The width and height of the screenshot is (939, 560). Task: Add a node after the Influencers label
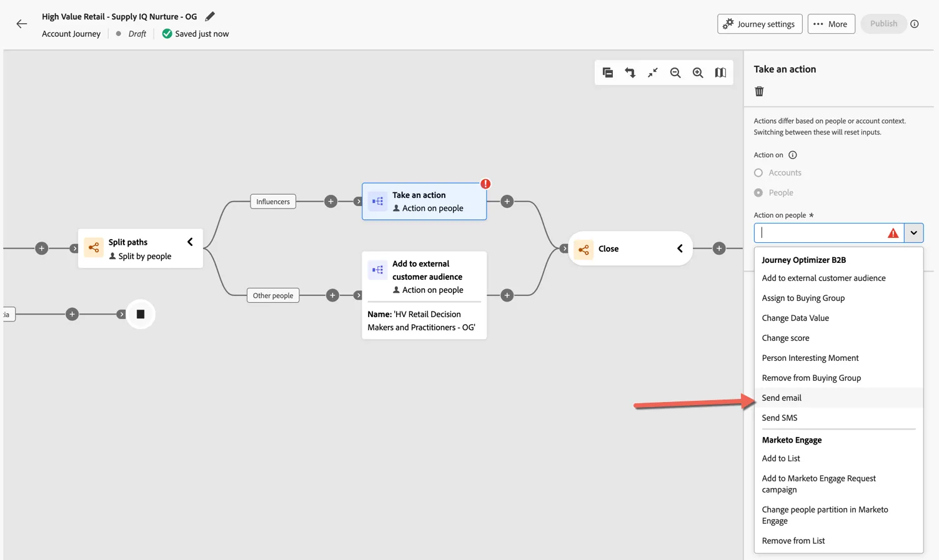[x=331, y=201]
